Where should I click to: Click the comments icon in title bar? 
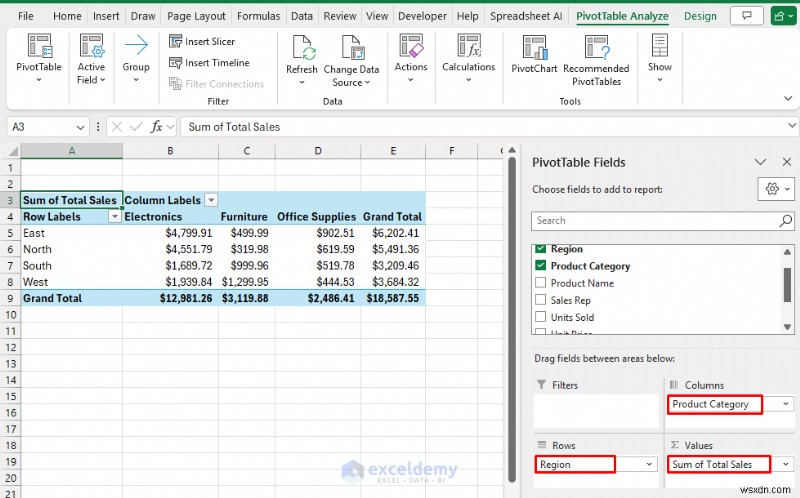746,16
